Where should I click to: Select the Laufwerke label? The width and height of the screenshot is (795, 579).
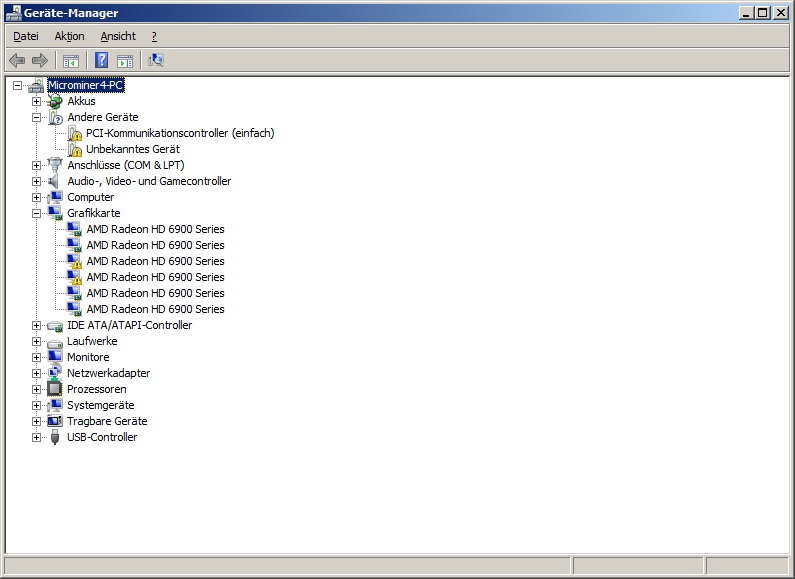pyautogui.click(x=92, y=341)
